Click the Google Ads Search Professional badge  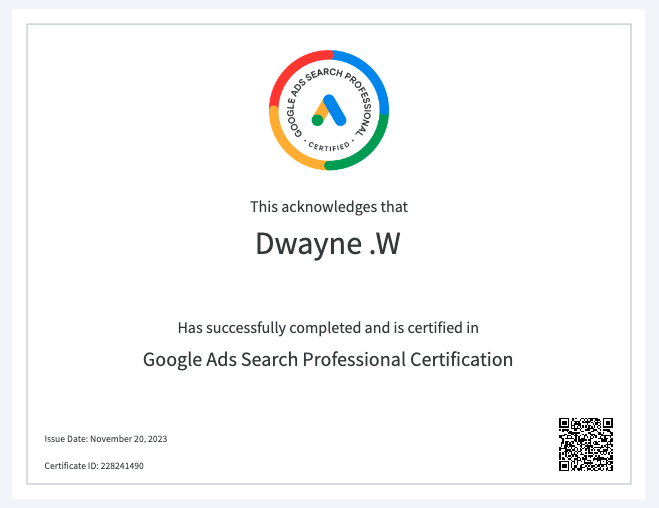329,110
